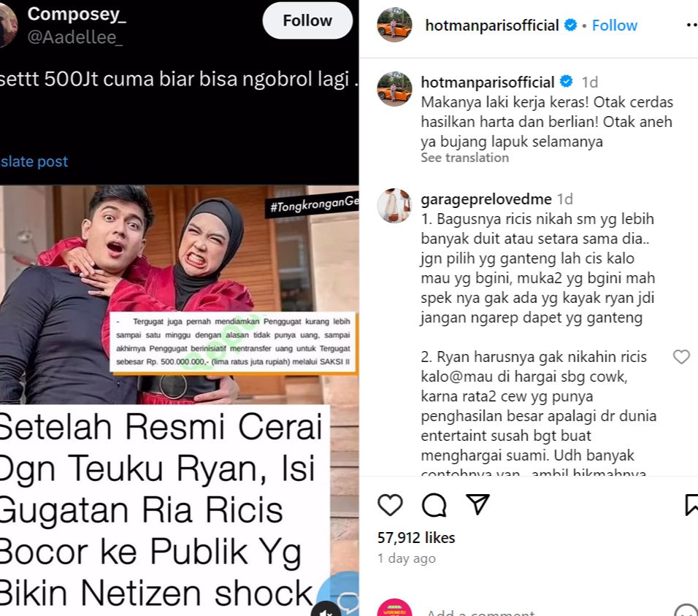Share post via paper plane icon
Image resolution: width=698 pixels, height=616 pixels.
pyautogui.click(x=478, y=504)
